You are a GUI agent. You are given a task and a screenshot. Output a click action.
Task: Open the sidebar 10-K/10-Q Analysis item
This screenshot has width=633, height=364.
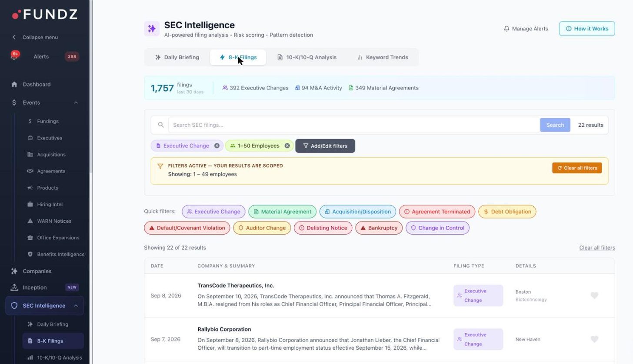[60, 358]
